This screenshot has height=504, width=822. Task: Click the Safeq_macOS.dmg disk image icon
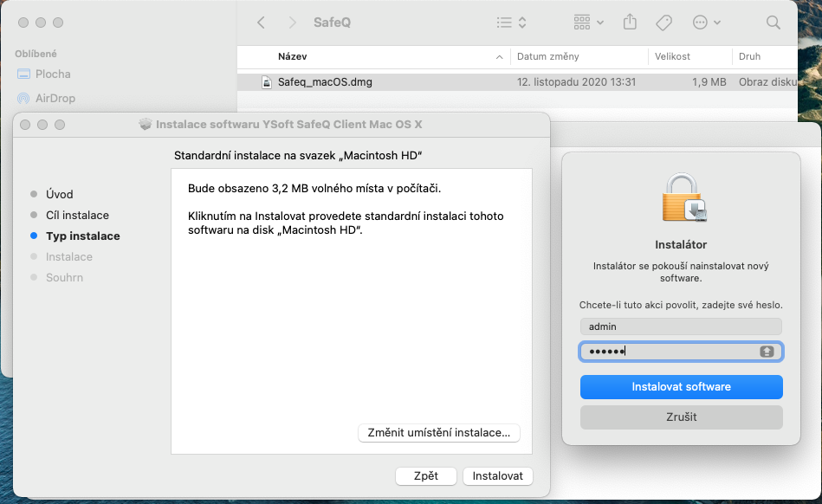click(x=267, y=82)
